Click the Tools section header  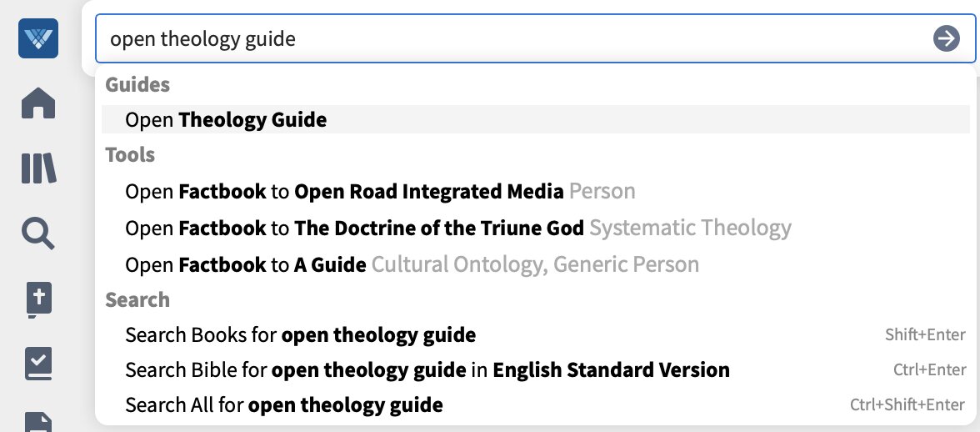[x=130, y=155]
